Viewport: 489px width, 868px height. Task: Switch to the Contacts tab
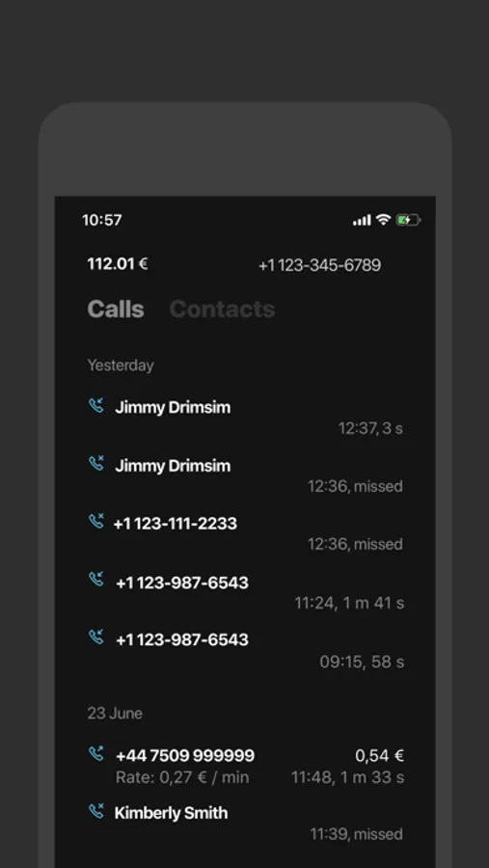(x=222, y=309)
